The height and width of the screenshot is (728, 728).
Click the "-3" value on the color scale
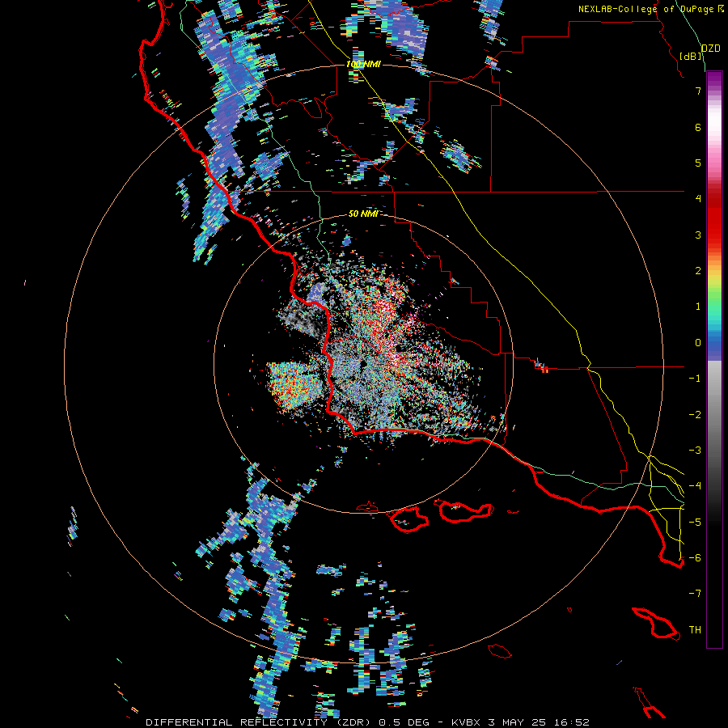695,451
